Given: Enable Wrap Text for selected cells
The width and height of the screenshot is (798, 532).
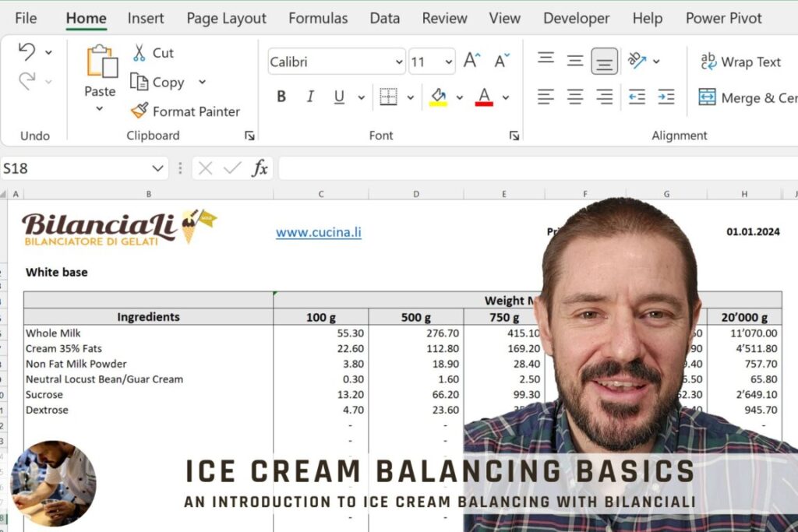Looking at the screenshot, I should pos(742,62).
